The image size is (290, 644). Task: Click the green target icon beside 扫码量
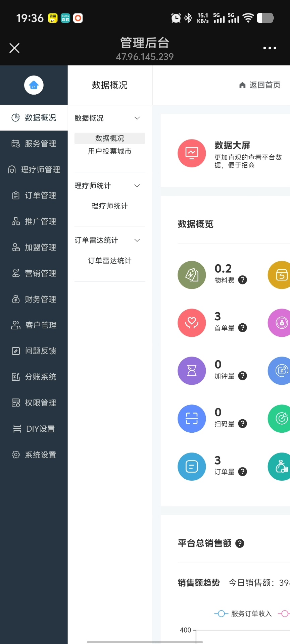click(279, 419)
